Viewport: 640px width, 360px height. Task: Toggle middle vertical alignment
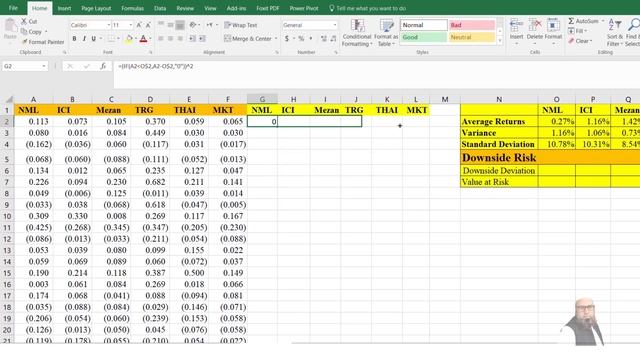[170, 25]
